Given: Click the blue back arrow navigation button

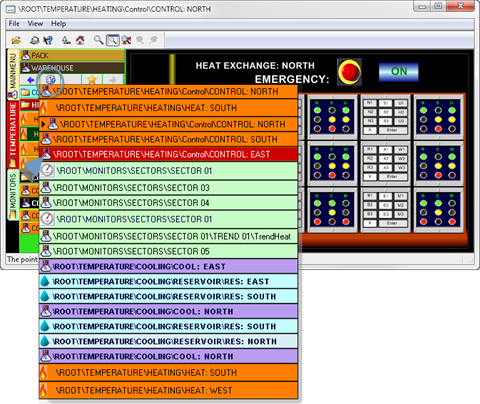Looking at the screenshot, I should 31,80.
